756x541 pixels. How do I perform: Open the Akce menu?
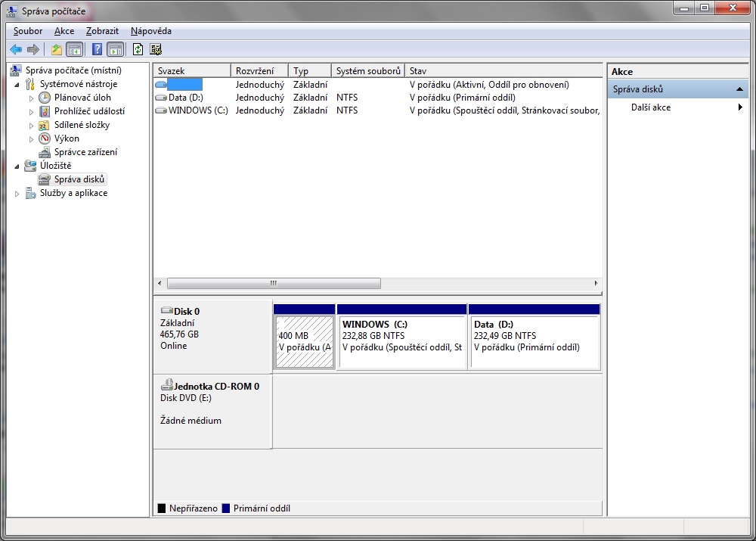pyautogui.click(x=64, y=31)
